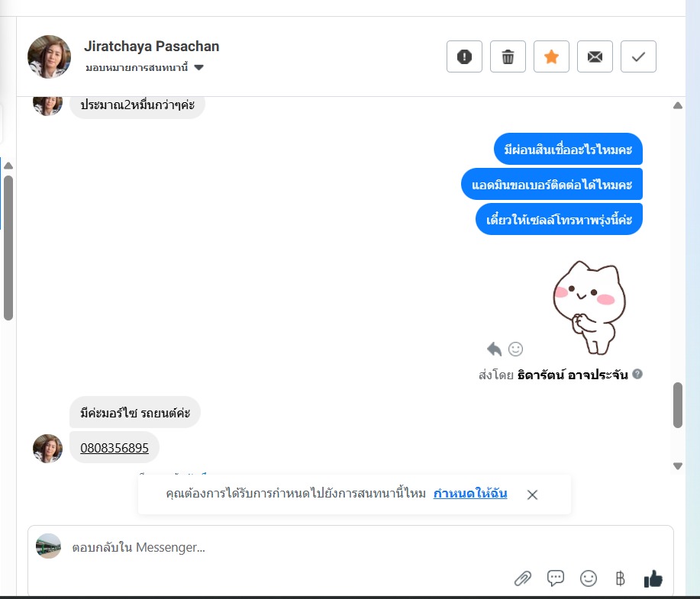Click page avatar in reply box
Screen dimensions: 700x599
48,546
